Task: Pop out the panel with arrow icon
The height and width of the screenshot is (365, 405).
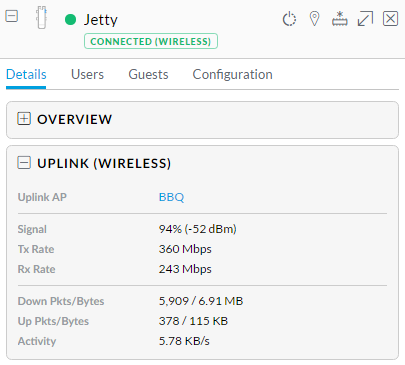Action: point(365,19)
